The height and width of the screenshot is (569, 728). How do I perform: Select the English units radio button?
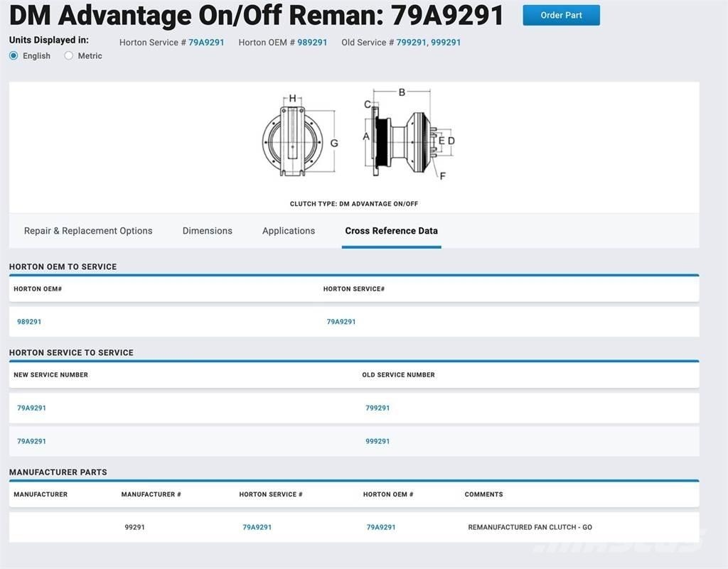click(x=14, y=55)
